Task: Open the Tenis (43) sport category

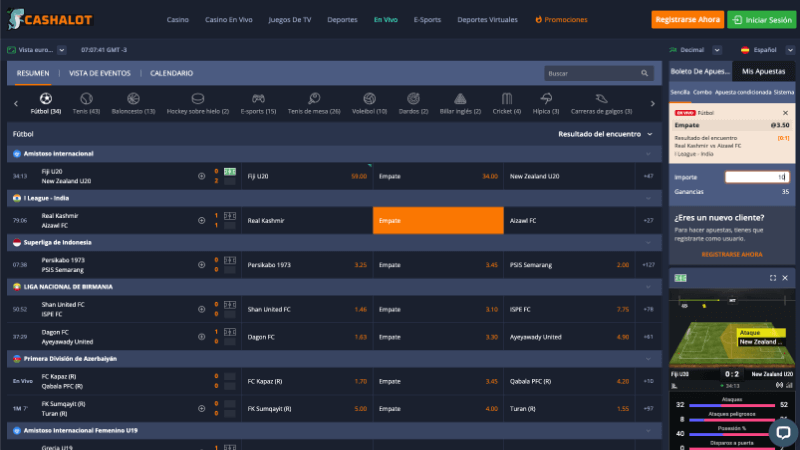Action: (86, 103)
